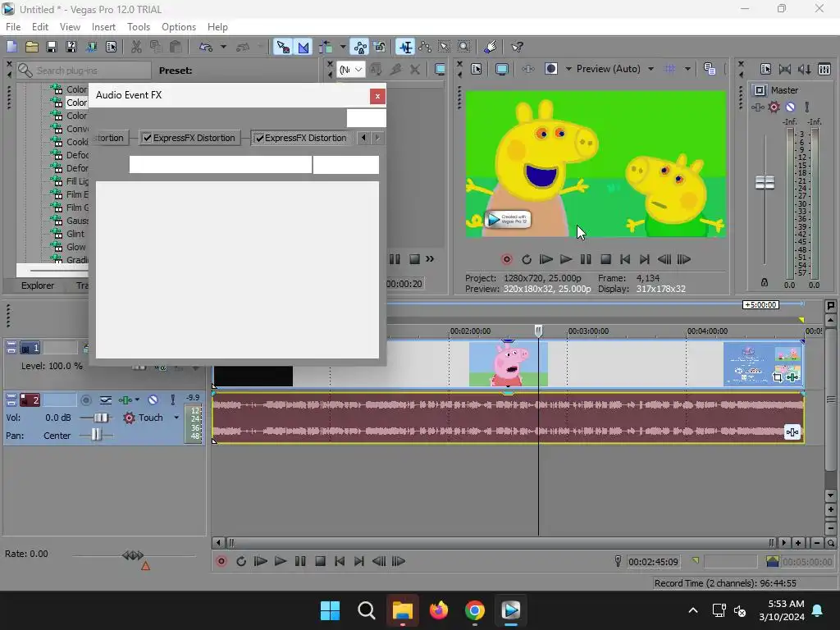Toggle Automatic Crossfades button
The height and width of the screenshot is (630, 840).
point(304,47)
